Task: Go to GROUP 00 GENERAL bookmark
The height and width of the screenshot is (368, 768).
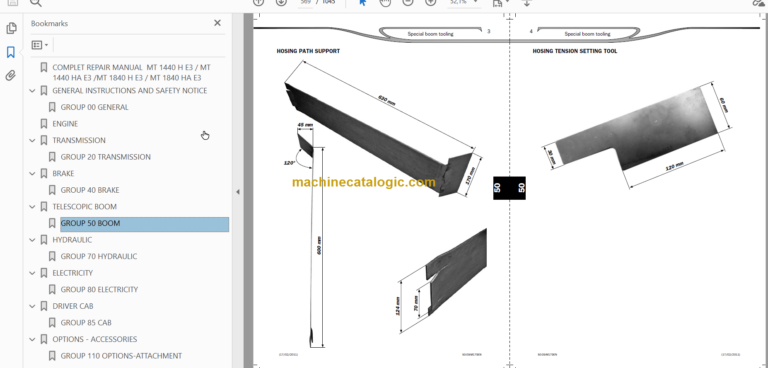Action: point(95,107)
